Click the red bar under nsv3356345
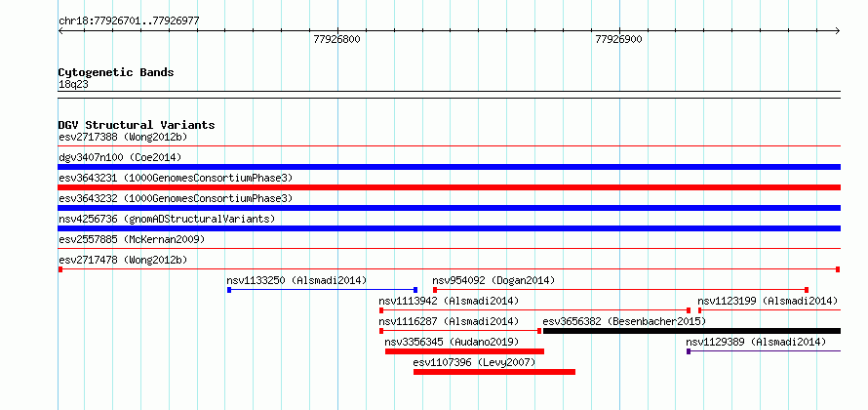 click(x=464, y=351)
